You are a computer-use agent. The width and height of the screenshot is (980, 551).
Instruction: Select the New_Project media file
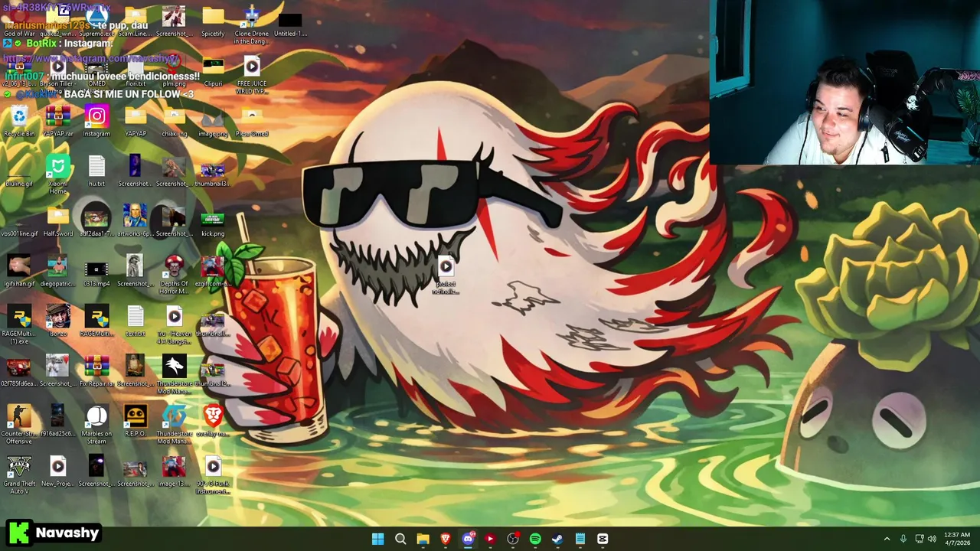point(58,471)
